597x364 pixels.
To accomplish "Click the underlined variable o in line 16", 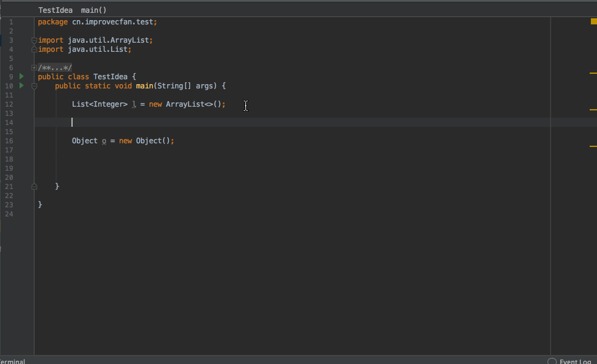I will (104, 141).
